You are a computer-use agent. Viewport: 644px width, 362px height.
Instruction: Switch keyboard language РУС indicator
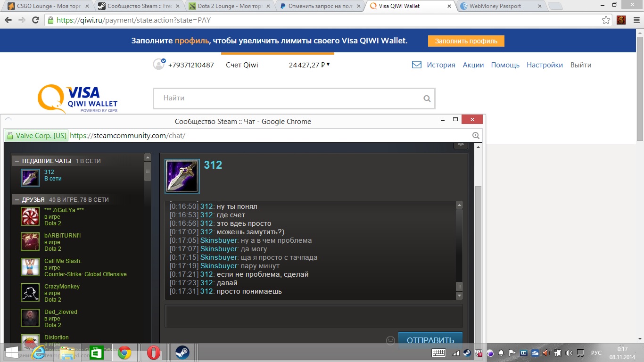tap(596, 353)
